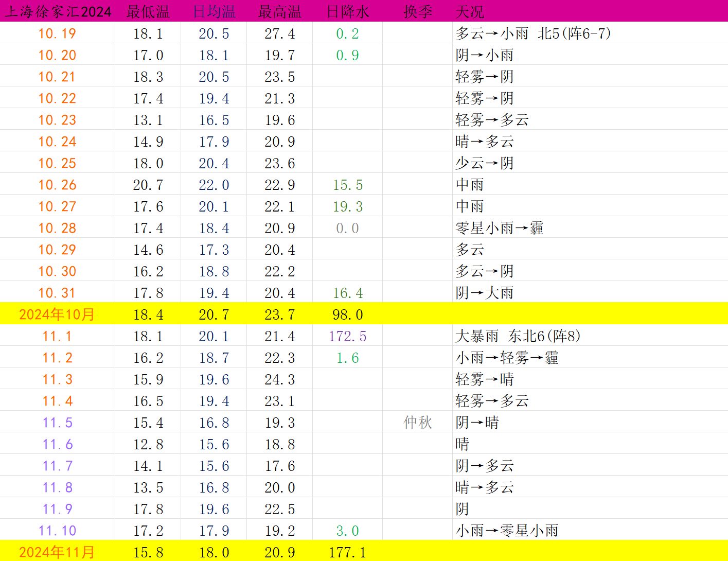Click the gray precipitation value 0.0
Image resolution: width=728 pixels, height=561 pixels.
click(x=347, y=228)
